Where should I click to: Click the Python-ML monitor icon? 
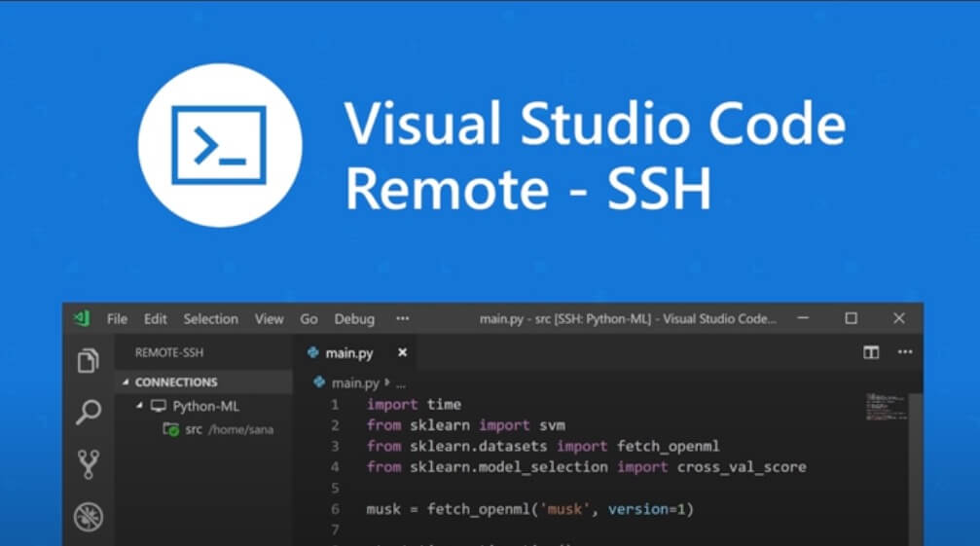click(x=159, y=406)
